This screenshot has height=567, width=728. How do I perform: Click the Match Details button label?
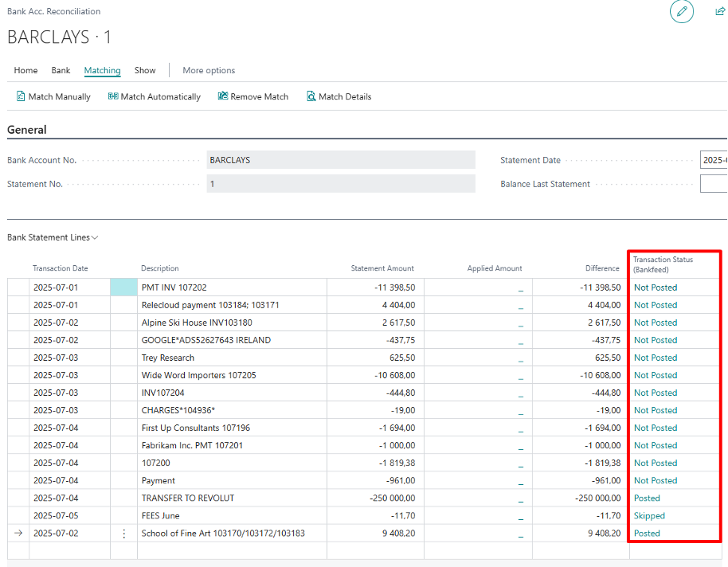click(345, 96)
